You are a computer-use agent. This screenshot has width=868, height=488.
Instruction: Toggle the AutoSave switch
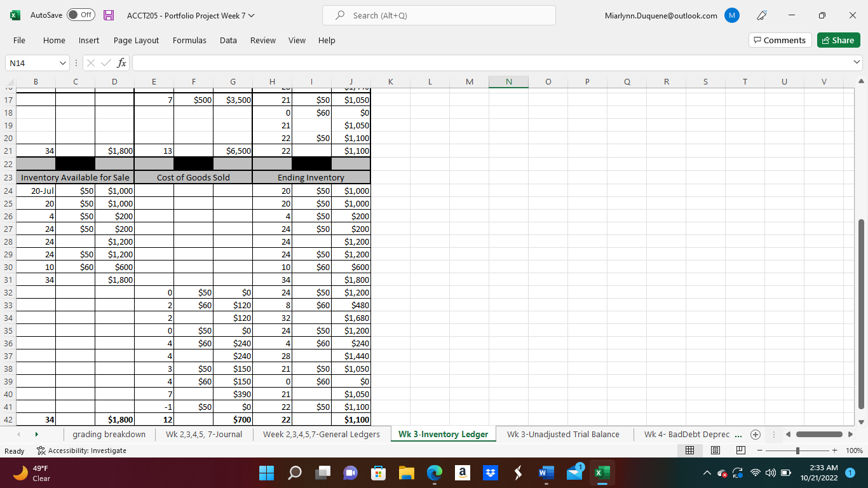(81, 15)
